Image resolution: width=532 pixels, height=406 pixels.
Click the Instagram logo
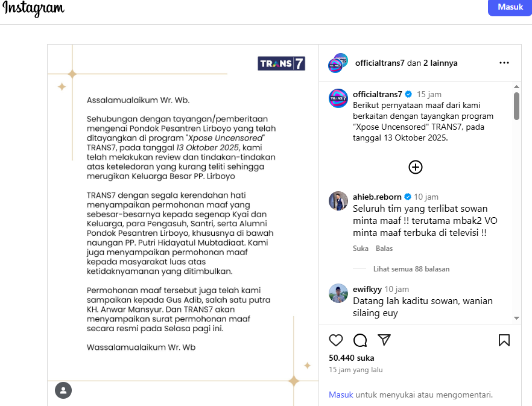click(33, 8)
